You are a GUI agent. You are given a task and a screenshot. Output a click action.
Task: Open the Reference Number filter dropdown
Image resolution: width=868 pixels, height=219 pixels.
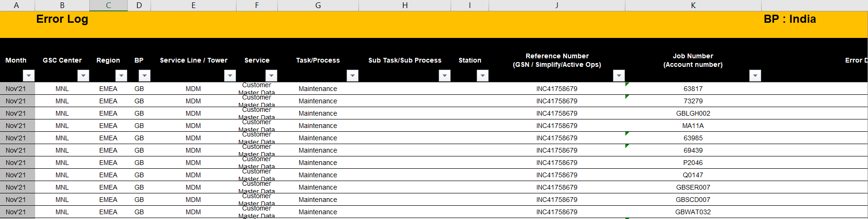coord(619,75)
